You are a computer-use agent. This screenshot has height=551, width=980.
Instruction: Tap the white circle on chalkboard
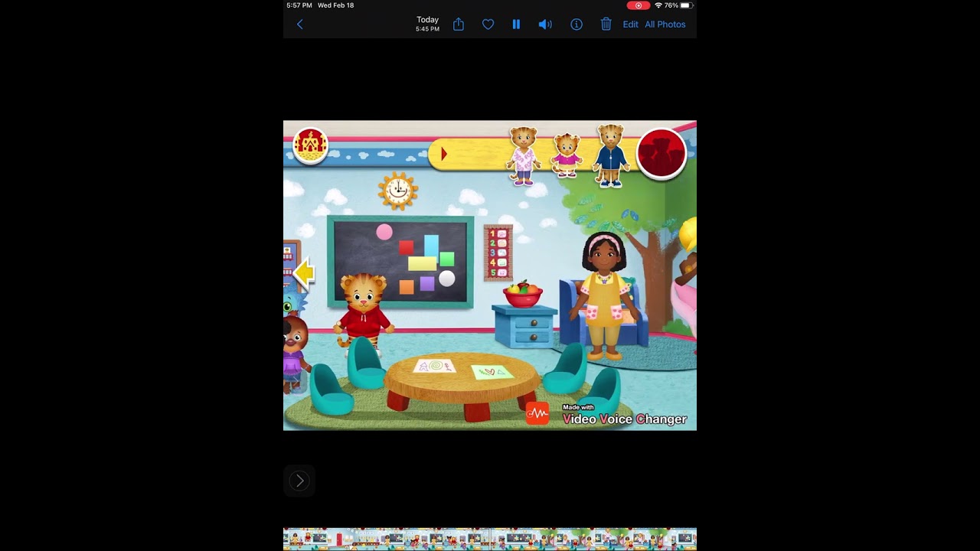click(447, 279)
